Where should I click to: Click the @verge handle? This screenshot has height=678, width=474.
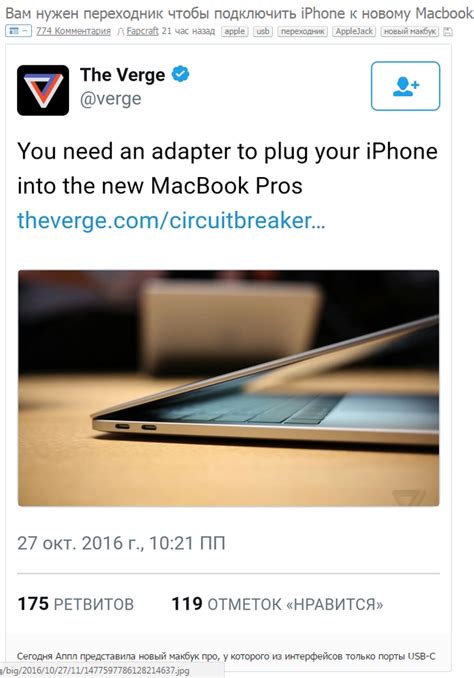111,99
